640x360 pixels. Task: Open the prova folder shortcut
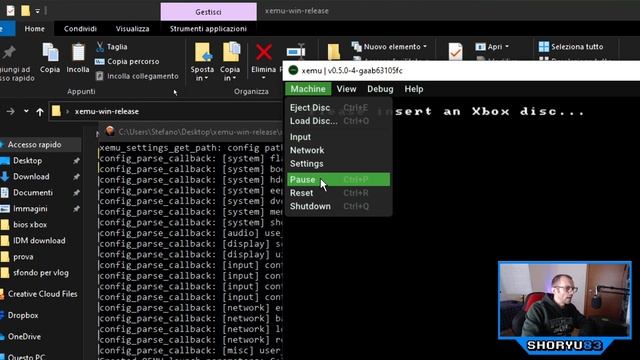pos(23,257)
